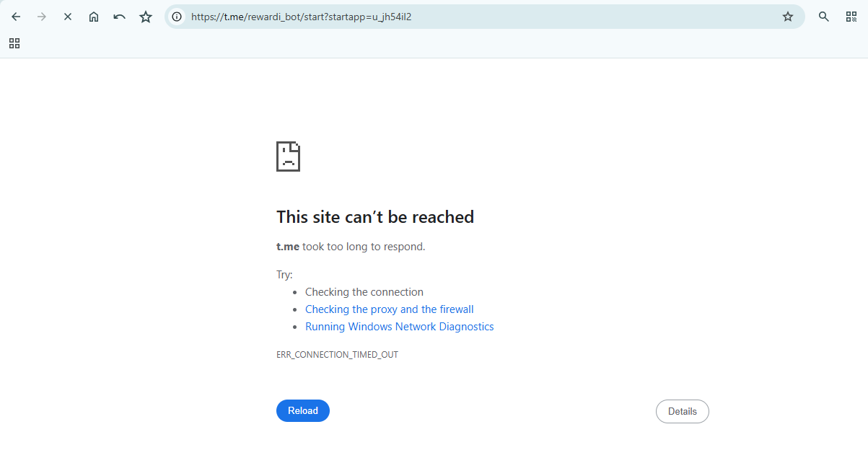Click the Reload button
The height and width of the screenshot is (476, 868).
coord(303,410)
